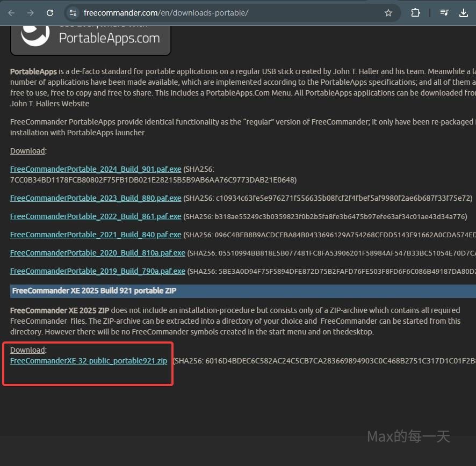The width and height of the screenshot is (476, 466).
Task: Go forward to the next page
Action: pyautogui.click(x=31, y=13)
